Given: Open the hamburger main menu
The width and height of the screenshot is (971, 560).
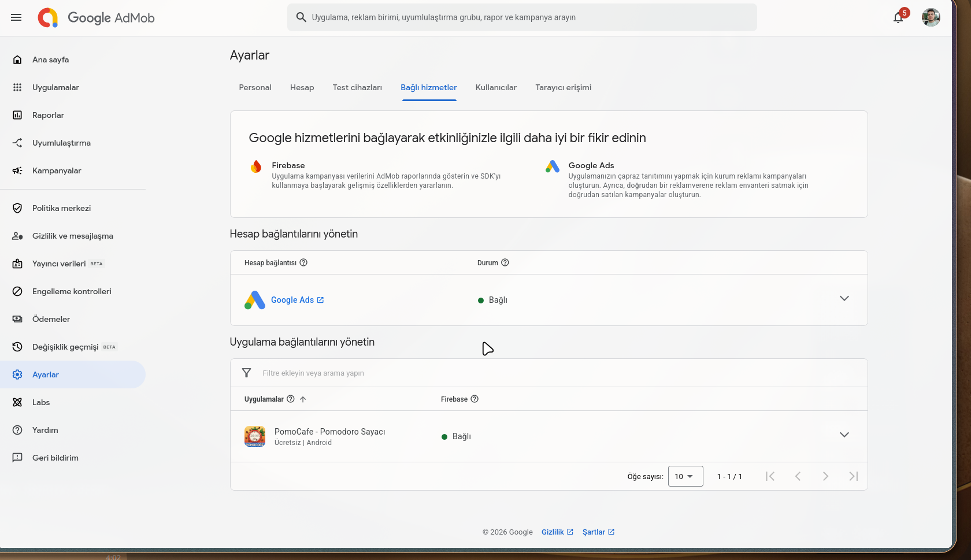Looking at the screenshot, I should click(x=16, y=17).
